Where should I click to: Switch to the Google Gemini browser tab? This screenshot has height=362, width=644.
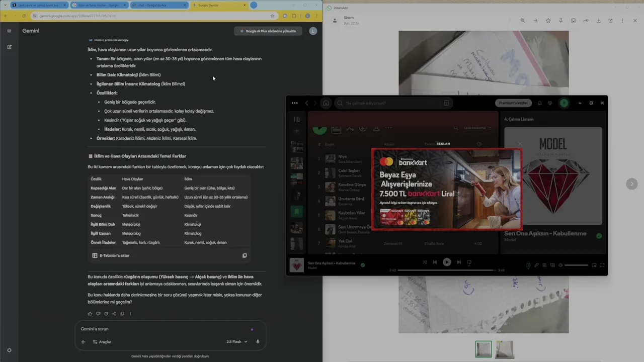pos(219,5)
